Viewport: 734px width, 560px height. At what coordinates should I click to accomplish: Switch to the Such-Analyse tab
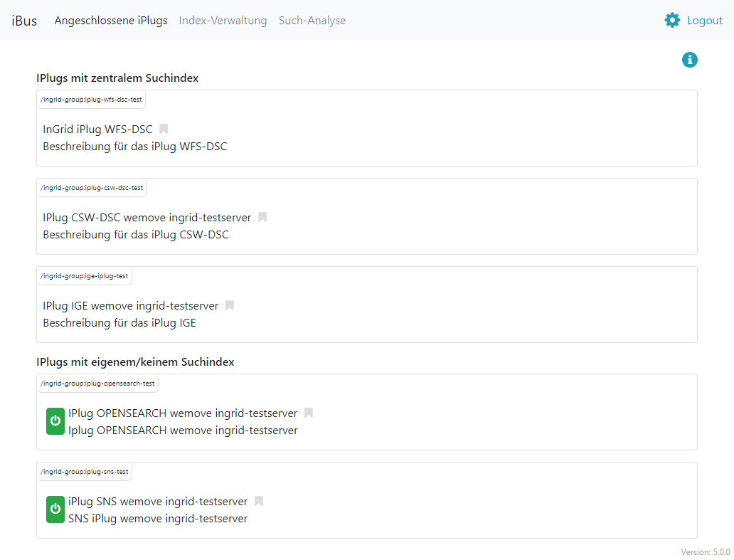pos(312,21)
